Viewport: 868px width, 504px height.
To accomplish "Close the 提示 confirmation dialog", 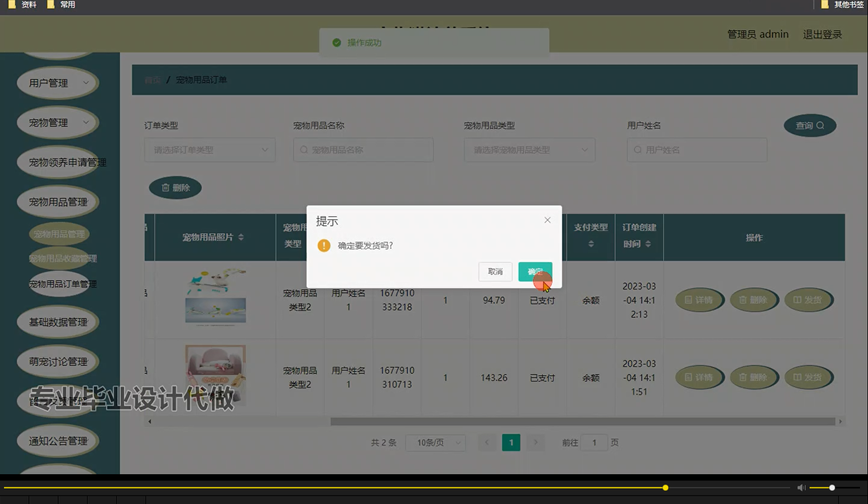I will pyautogui.click(x=547, y=220).
